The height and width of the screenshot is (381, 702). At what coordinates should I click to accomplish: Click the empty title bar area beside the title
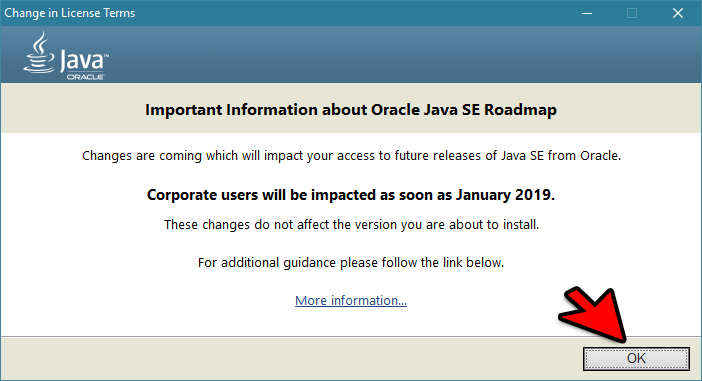pyautogui.click(x=349, y=13)
